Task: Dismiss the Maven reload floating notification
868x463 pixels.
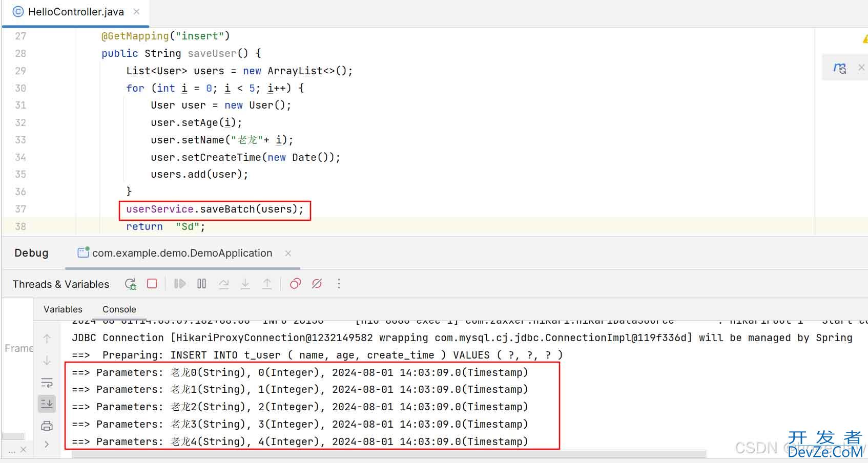Action: (861, 68)
